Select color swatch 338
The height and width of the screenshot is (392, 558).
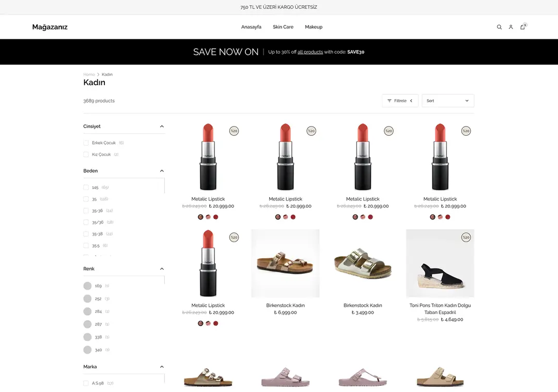[x=87, y=337]
